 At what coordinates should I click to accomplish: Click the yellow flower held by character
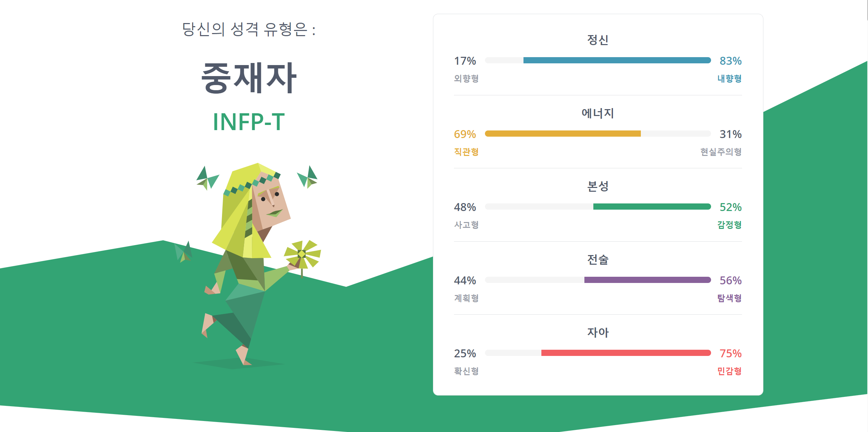(x=302, y=255)
